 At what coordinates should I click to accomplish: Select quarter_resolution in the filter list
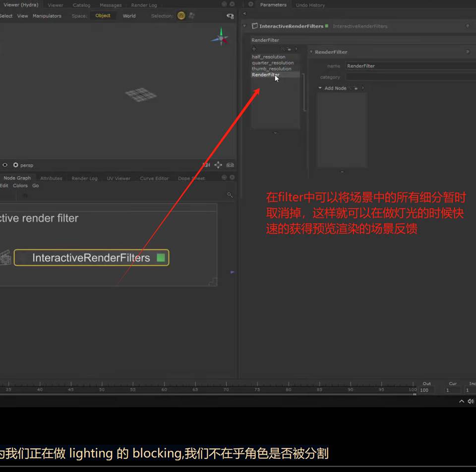click(272, 63)
